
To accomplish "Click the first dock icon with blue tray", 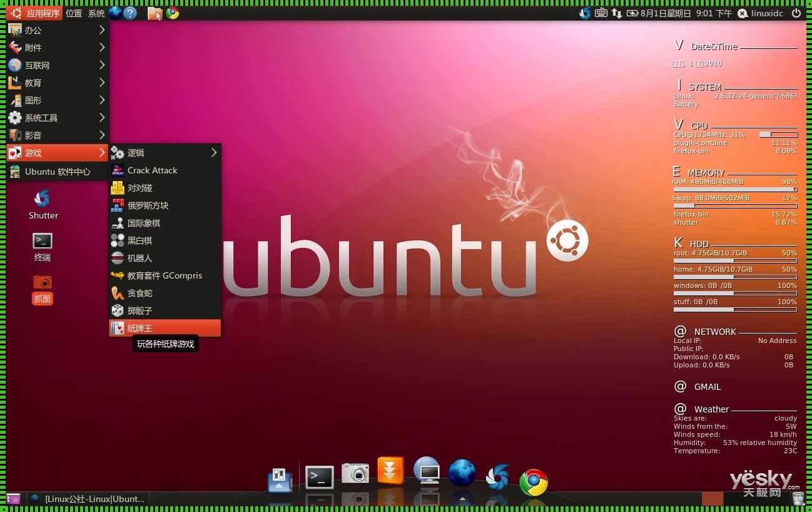I will point(280,480).
